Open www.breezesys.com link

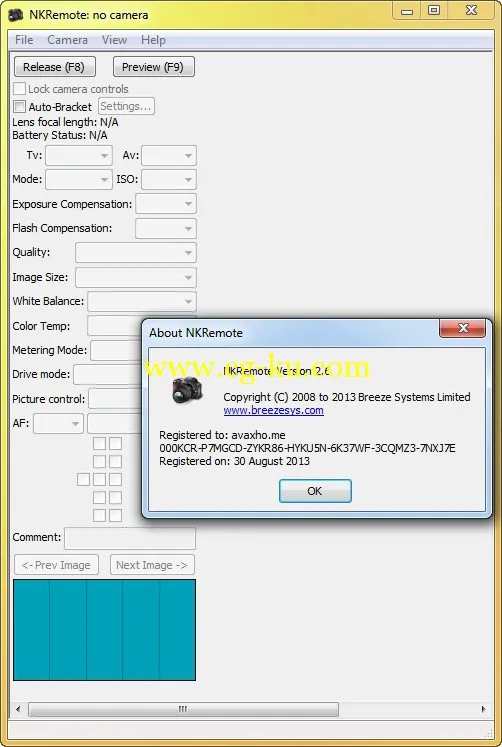(273, 410)
